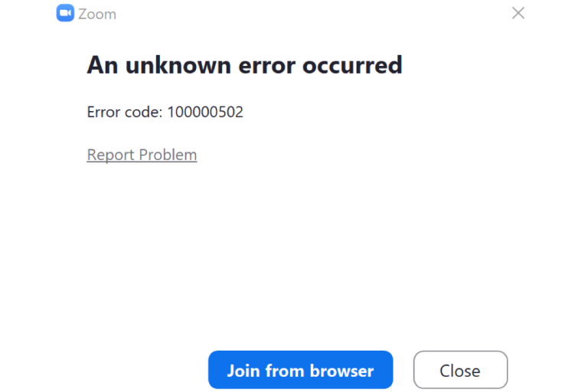Viewport: 588px width, 392px height.
Task: Dismiss the error using the outlined Close button
Action: [x=460, y=371]
